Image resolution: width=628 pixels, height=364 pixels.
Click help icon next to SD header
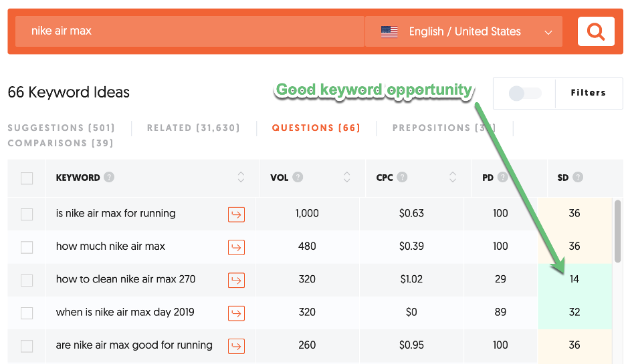[x=578, y=177]
